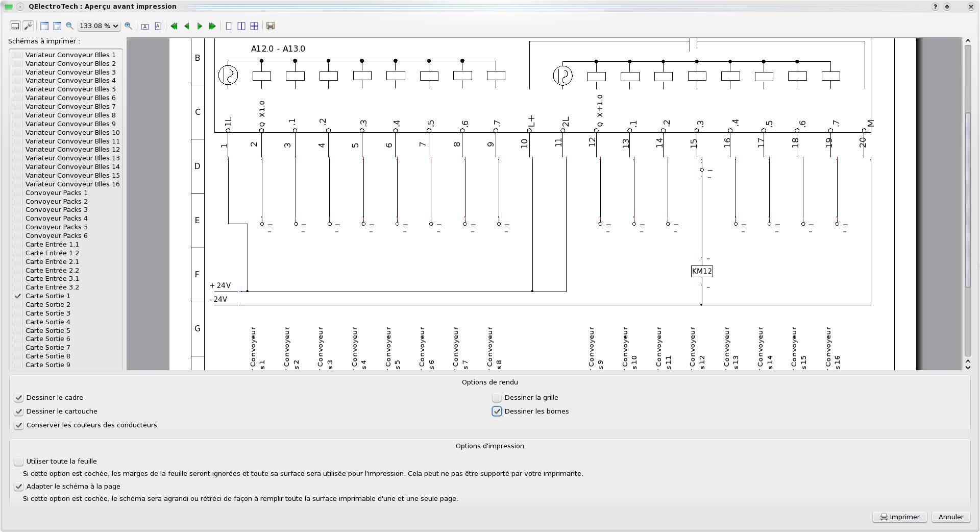This screenshot has width=980, height=532.
Task: Enable Utiliser toute la feuille
Action: [19, 462]
